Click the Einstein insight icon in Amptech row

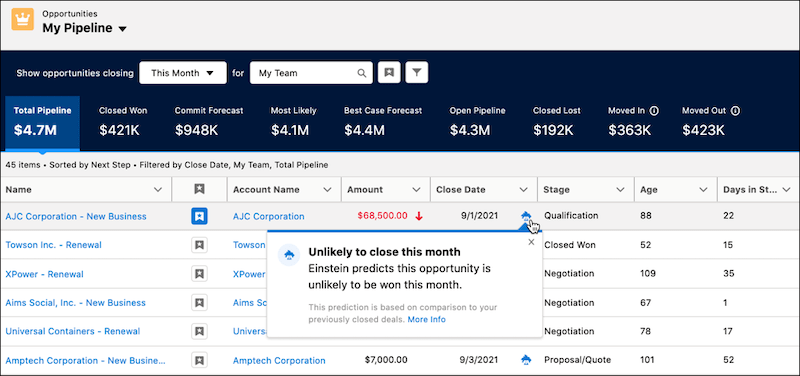tap(526, 361)
